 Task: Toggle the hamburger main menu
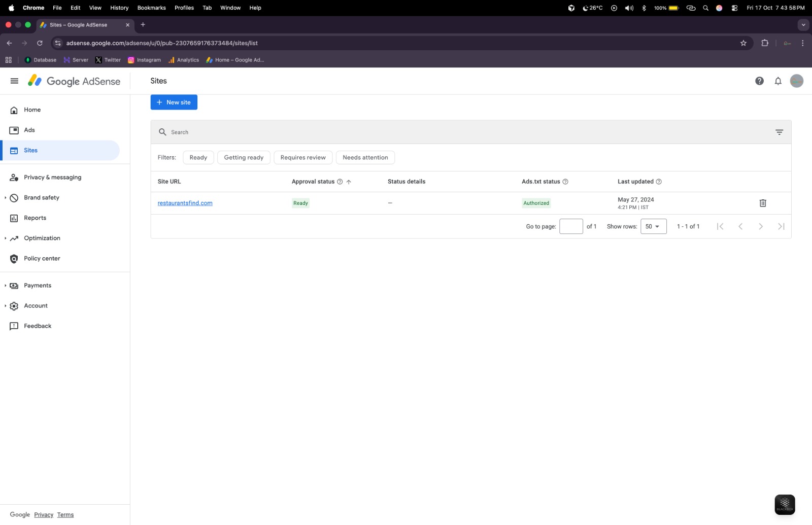pyautogui.click(x=14, y=81)
